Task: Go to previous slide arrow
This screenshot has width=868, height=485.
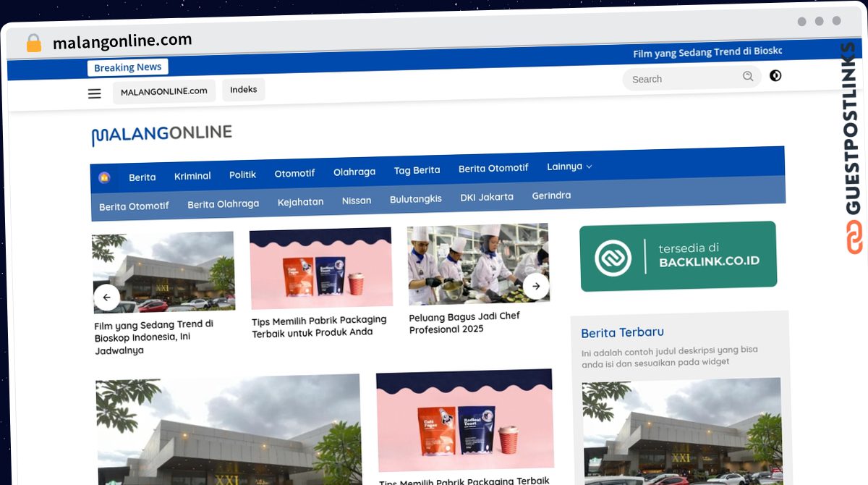Action: pos(107,297)
